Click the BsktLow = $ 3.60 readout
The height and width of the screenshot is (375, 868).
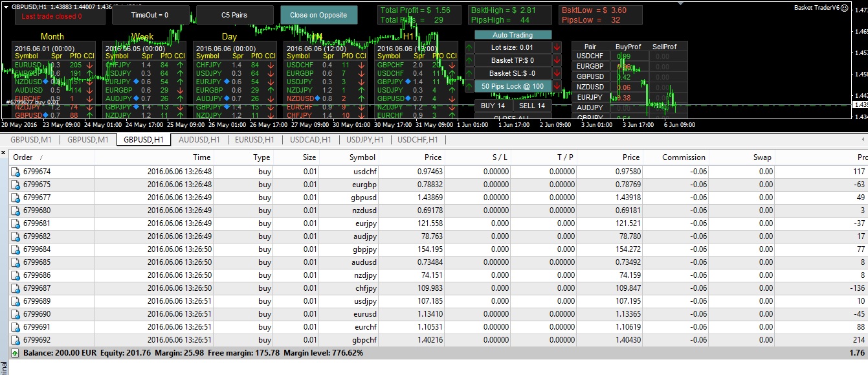click(x=594, y=10)
